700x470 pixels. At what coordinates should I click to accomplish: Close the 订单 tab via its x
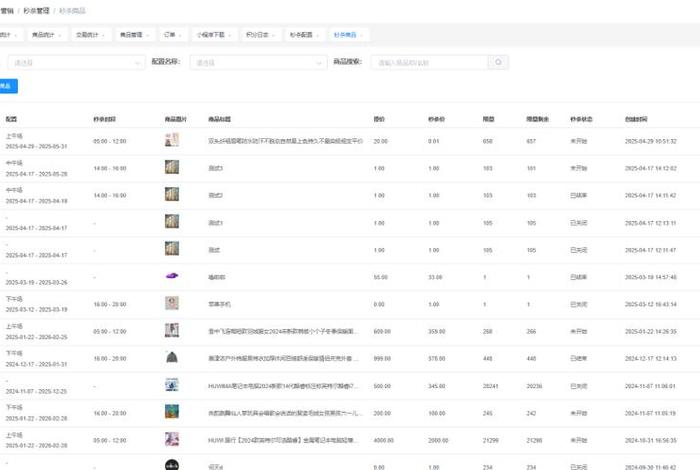pos(180,35)
